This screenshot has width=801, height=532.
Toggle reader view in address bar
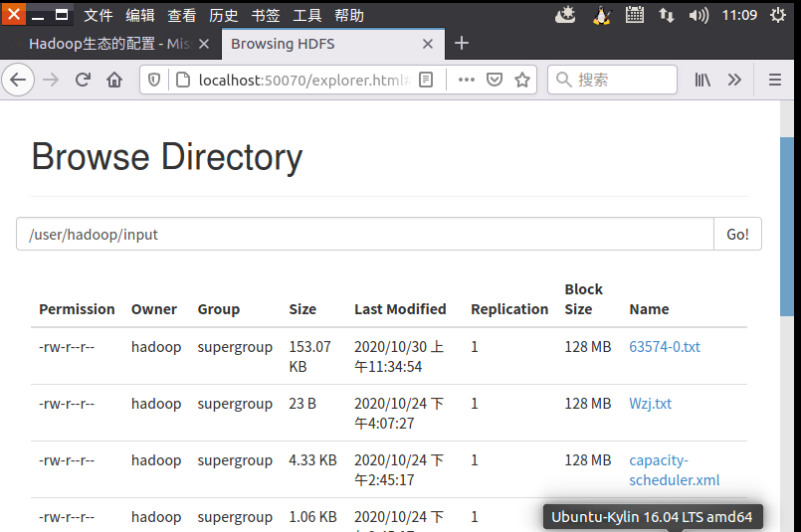426,81
